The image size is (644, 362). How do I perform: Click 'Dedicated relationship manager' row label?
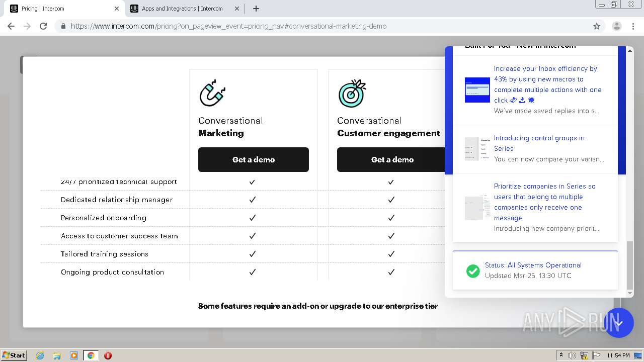coord(117,200)
